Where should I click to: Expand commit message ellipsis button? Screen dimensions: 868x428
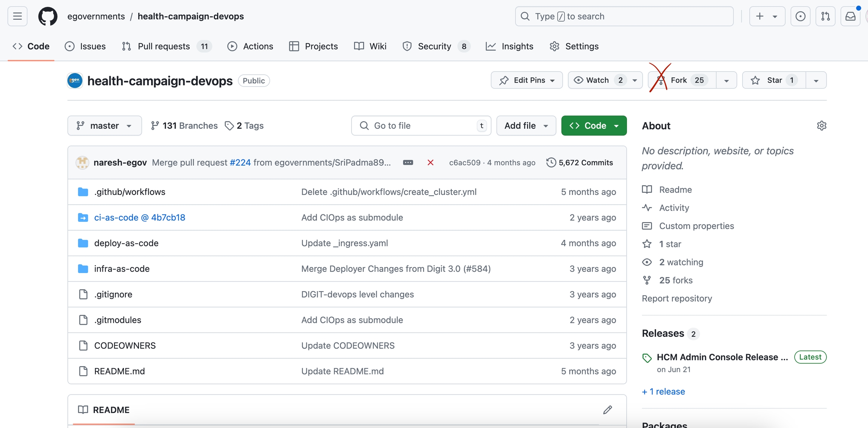pos(408,163)
